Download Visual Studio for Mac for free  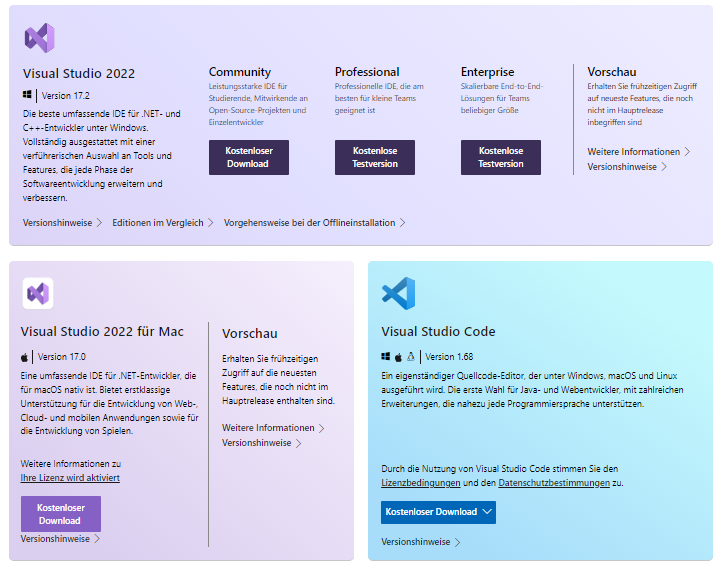(x=61, y=514)
